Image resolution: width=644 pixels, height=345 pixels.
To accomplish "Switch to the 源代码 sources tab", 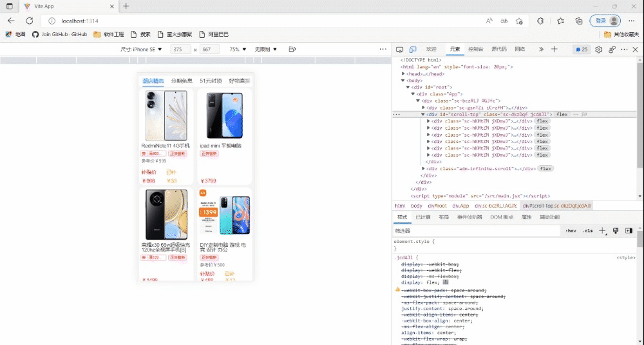I will 499,50.
